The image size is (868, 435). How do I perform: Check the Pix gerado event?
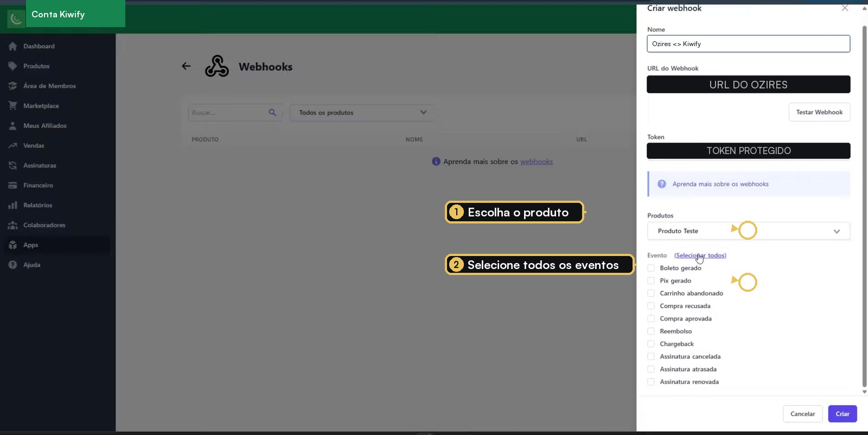[651, 280]
